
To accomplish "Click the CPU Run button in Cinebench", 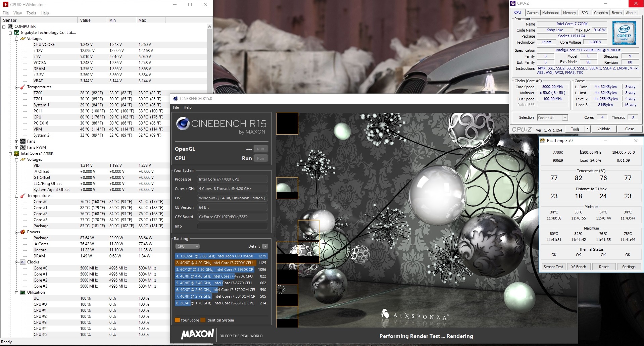I will click(x=260, y=158).
